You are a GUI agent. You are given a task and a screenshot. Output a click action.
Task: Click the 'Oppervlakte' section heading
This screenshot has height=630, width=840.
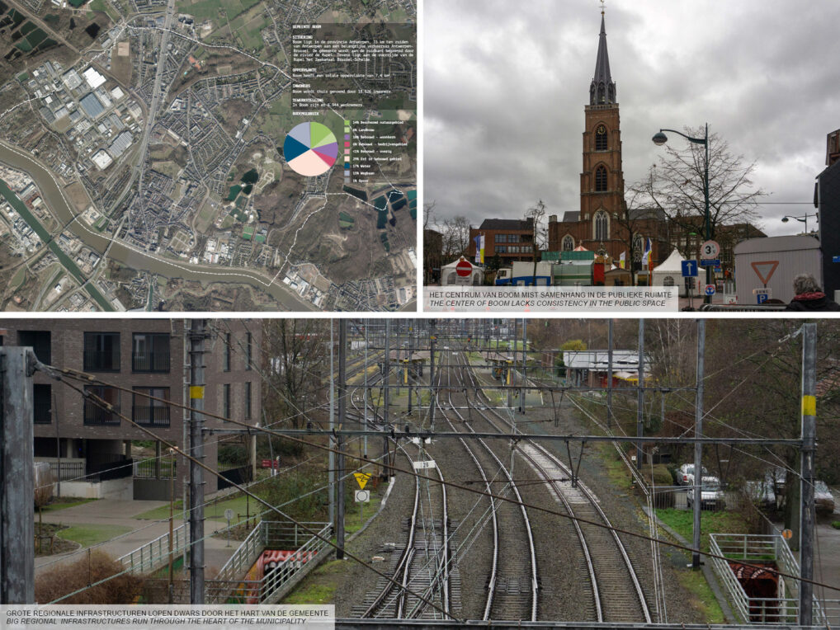point(304,69)
